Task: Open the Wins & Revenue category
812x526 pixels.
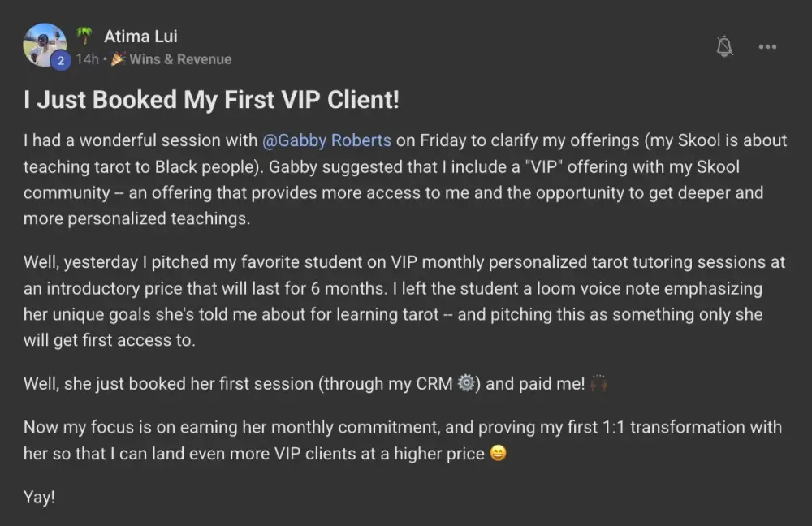Action: pos(180,59)
